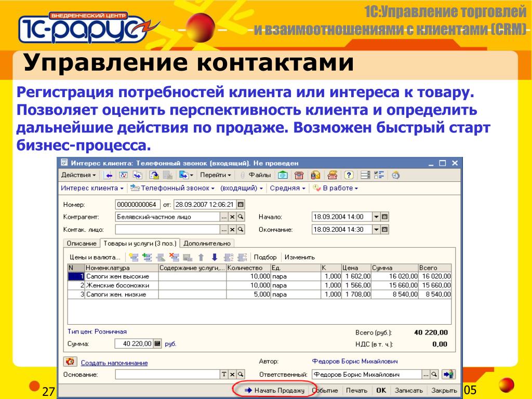The width and height of the screenshot is (532, 399).
Task: Open Контрагент with magnifier icon
Action: pyautogui.click(x=241, y=217)
